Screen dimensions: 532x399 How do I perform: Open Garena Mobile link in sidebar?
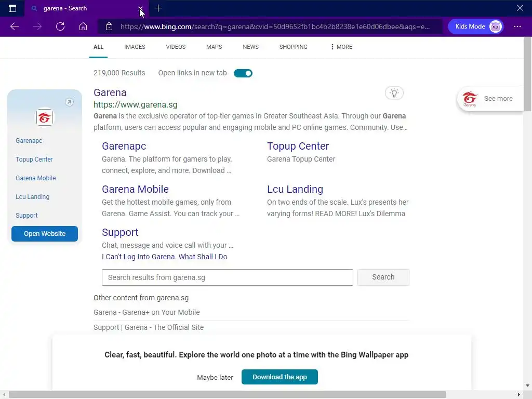coord(36,178)
